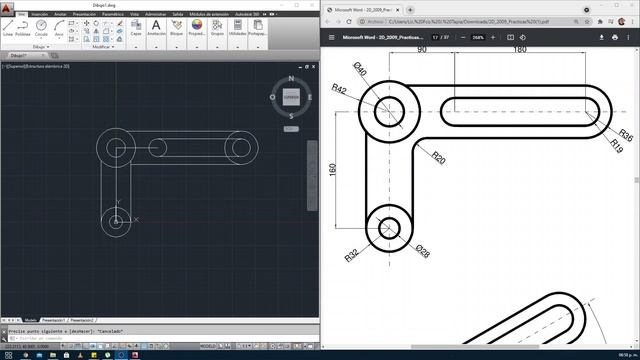Viewport: 640px width, 360px height.
Task: Switch to Presentación2 layout tab
Action: [82, 320]
